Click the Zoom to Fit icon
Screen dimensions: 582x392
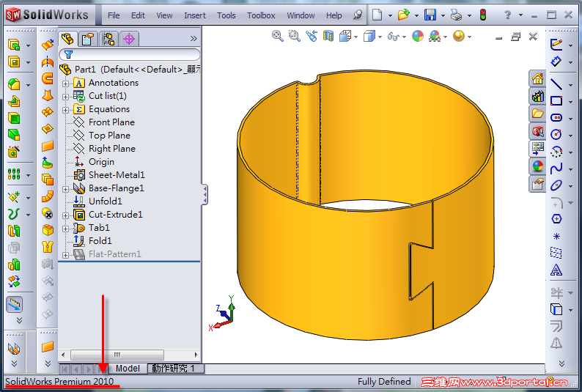click(278, 36)
